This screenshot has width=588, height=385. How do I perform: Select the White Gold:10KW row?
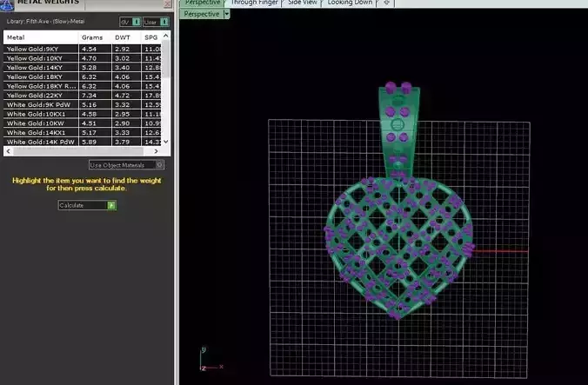click(x=83, y=123)
